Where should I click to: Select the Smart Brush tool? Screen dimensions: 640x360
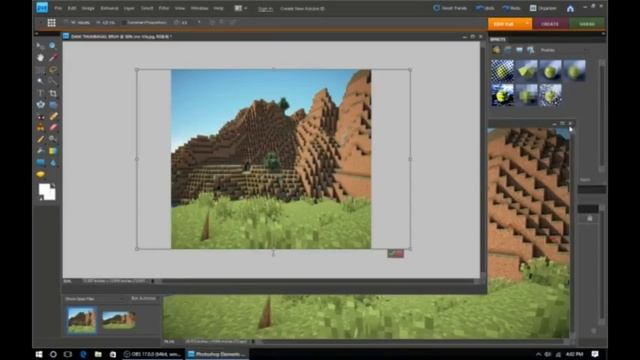point(53,139)
